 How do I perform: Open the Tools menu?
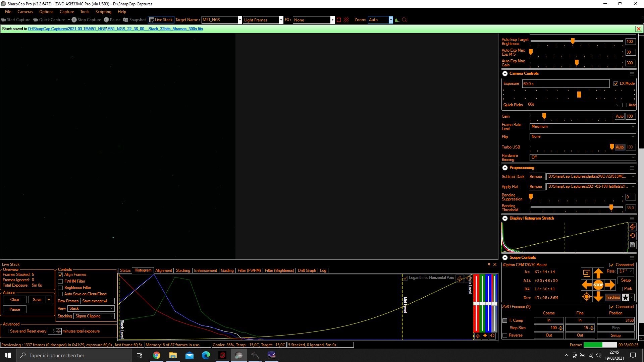(x=85, y=11)
